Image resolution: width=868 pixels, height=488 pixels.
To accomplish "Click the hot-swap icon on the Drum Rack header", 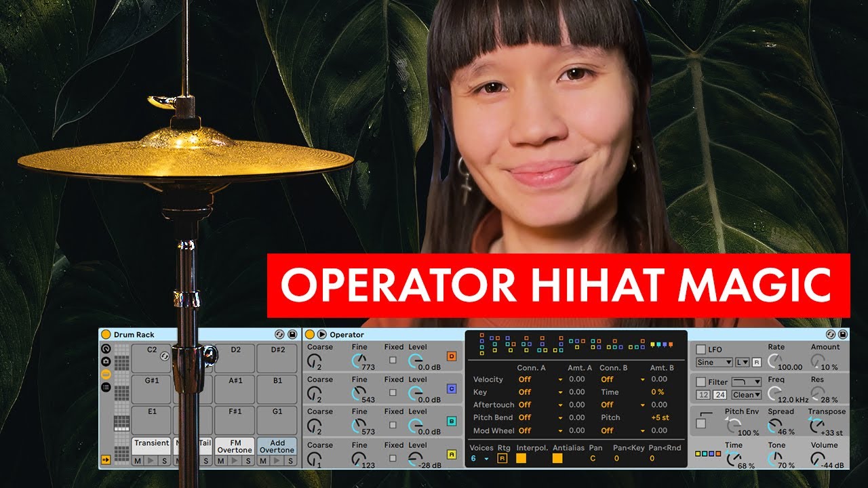I will tap(279, 335).
